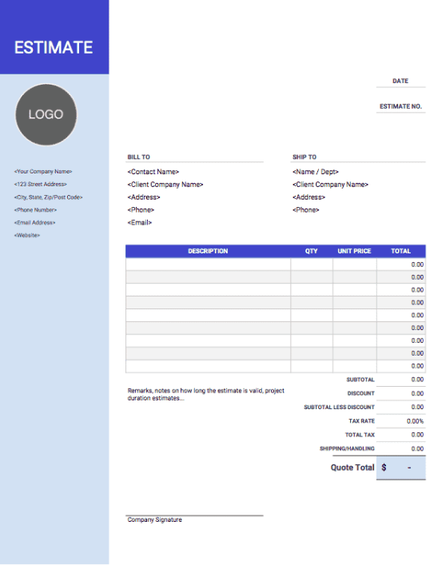The image size is (430, 565).
Task: Click the ESTIMATE title heading
Action: pos(53,48)
